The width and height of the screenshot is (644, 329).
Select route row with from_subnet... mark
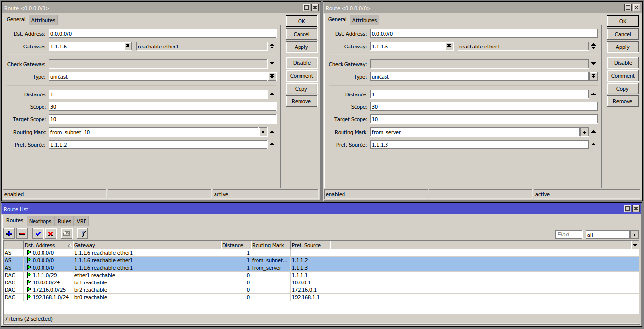pos(321,260)
